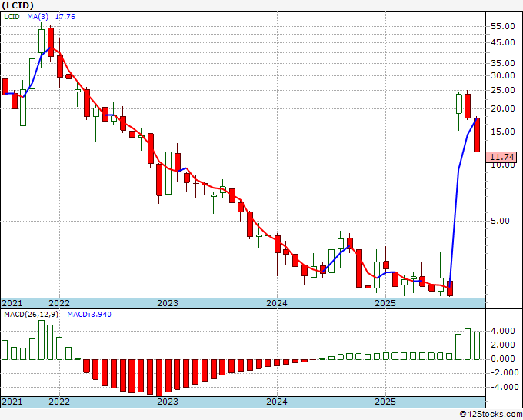Click the LCID ticker title

(18, 5)
